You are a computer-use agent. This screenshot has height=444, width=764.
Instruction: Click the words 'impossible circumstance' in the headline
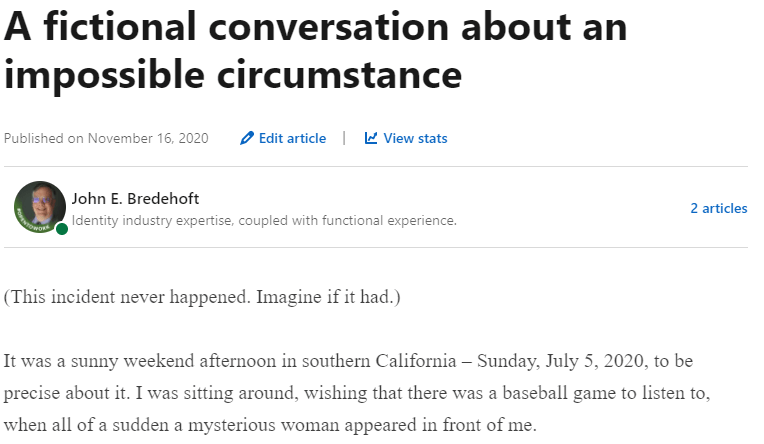(x=233, y=73)
